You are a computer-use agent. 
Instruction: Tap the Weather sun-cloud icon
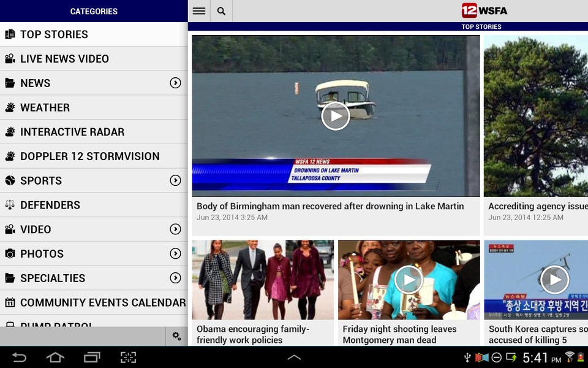(10, 107)
